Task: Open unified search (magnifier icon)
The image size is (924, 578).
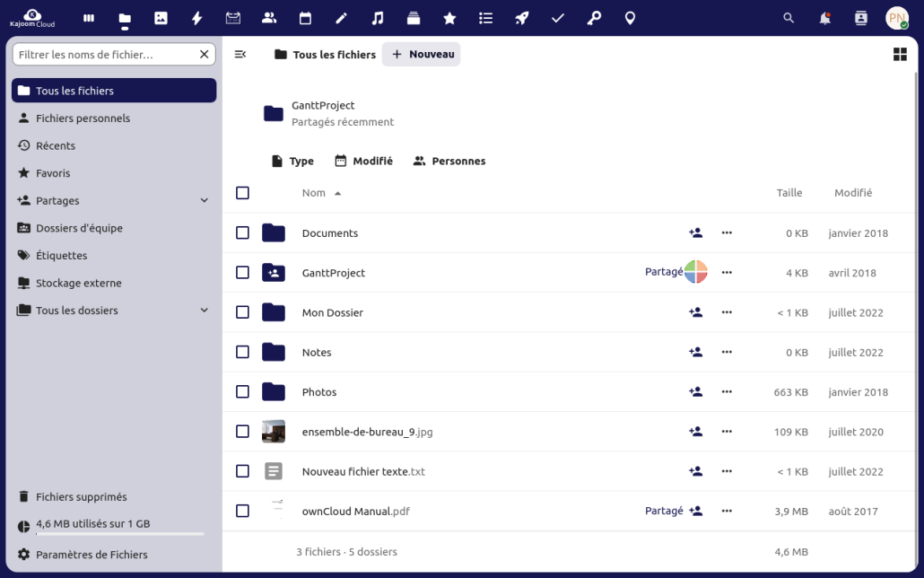Action: pyautogui.click(x=788, y=18)
